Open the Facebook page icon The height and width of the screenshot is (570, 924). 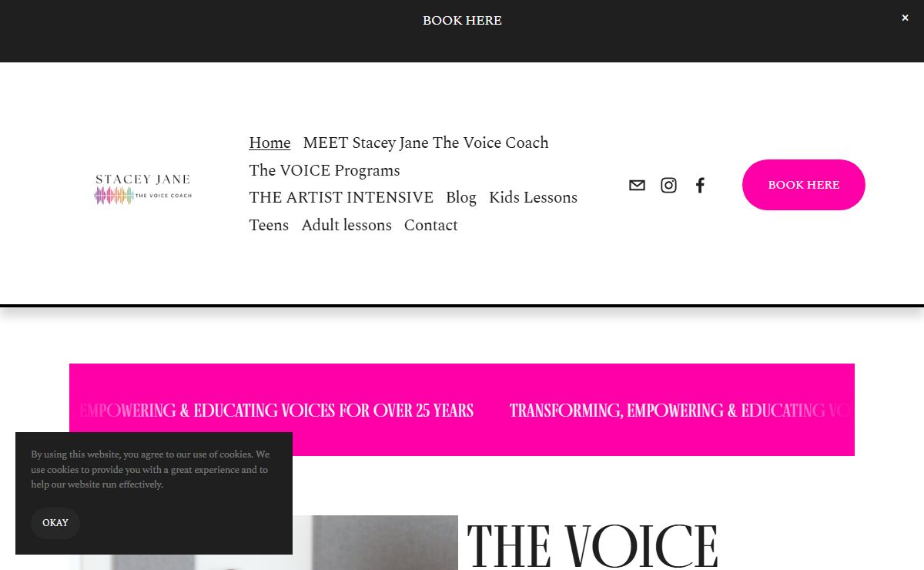tap(700, 185)
